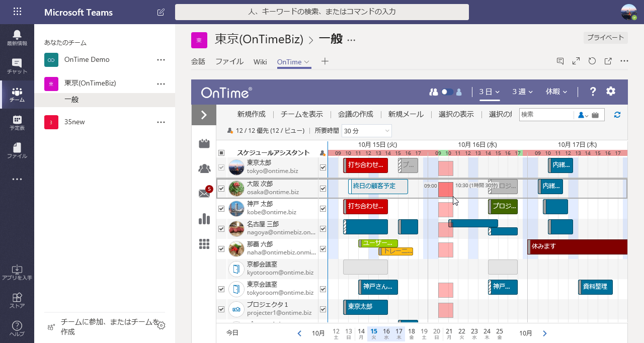644x343 pixels.
Task: Uncheck left checkbox for 大阪 次郎
Action: pyautogui.click(x=221, y=189)
